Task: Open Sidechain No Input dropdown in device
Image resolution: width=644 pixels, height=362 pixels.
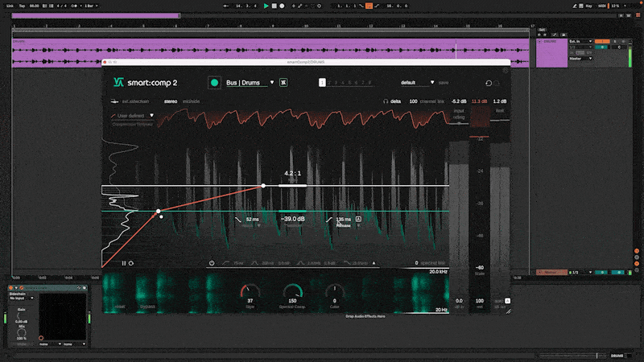Action: pos(22,298)
